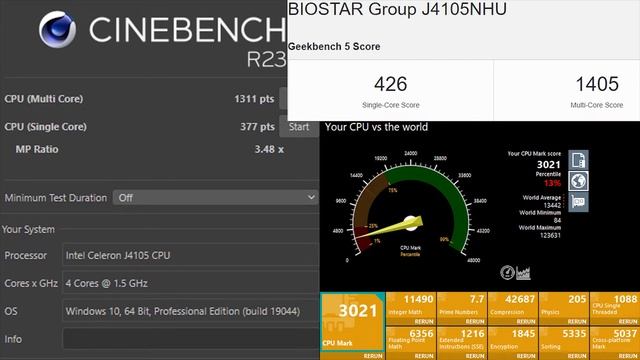Image resolution: width=640 pixels, height=360 pixels.
Task: Click the CPU (Multi Core) 1311 pts value
Action: pyautogui.click(x=254, y=99)
